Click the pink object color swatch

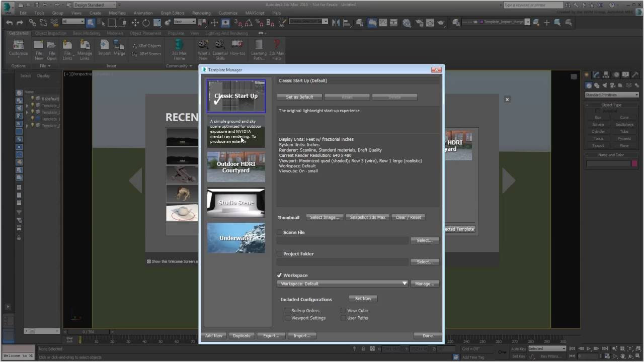(634, 163)
